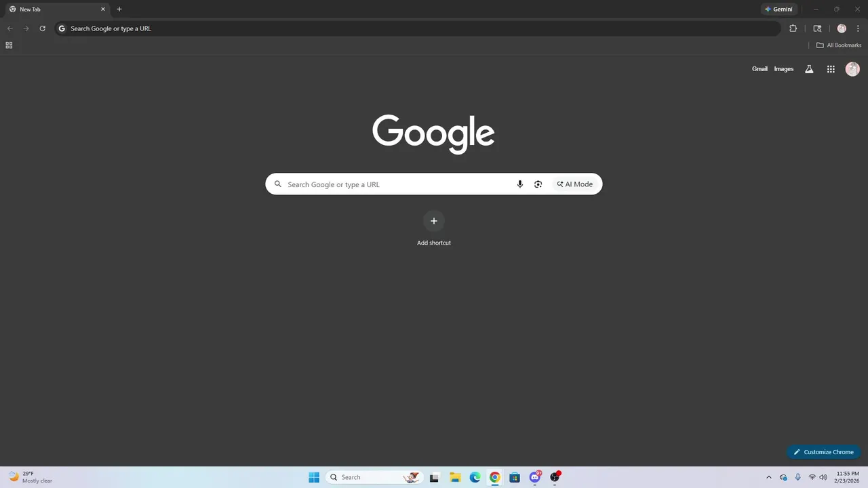868x488 pixels.
Task: Open OBS Studio from taskbar
Action: pos(555,477)
